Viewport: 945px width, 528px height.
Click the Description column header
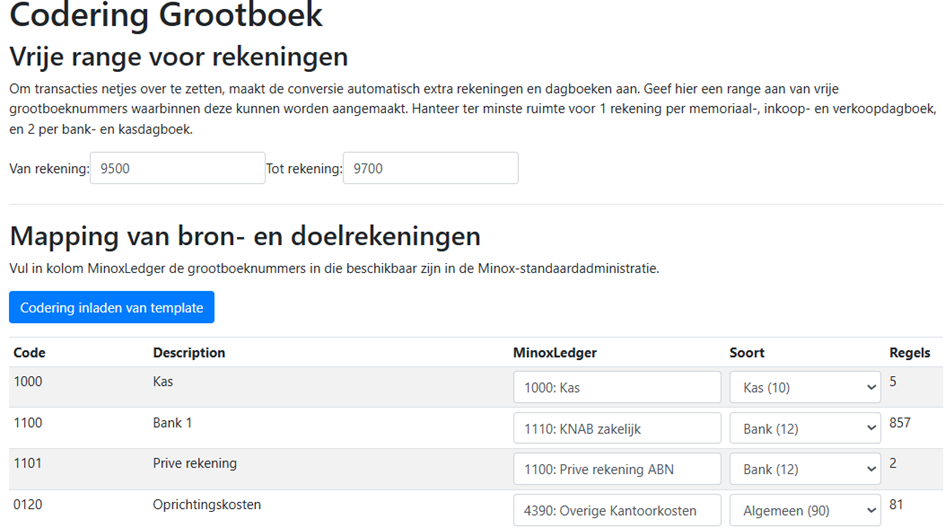(189, 353)
